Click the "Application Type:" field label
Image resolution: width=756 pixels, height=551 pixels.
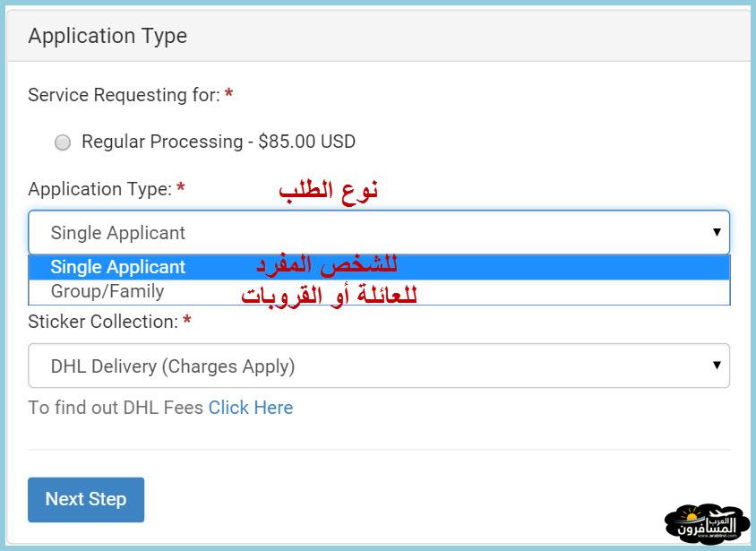[99, 189]
